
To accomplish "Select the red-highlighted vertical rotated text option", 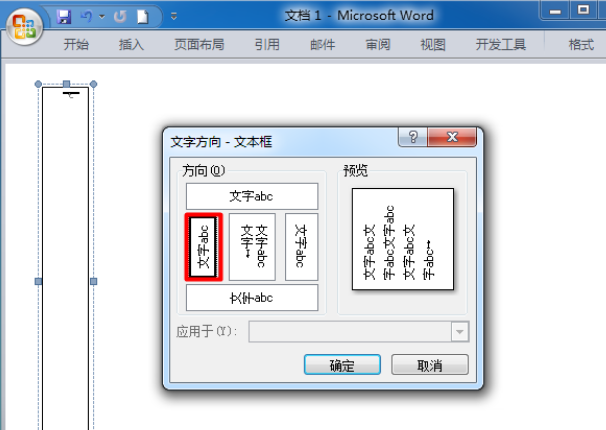I will [203, 246].
